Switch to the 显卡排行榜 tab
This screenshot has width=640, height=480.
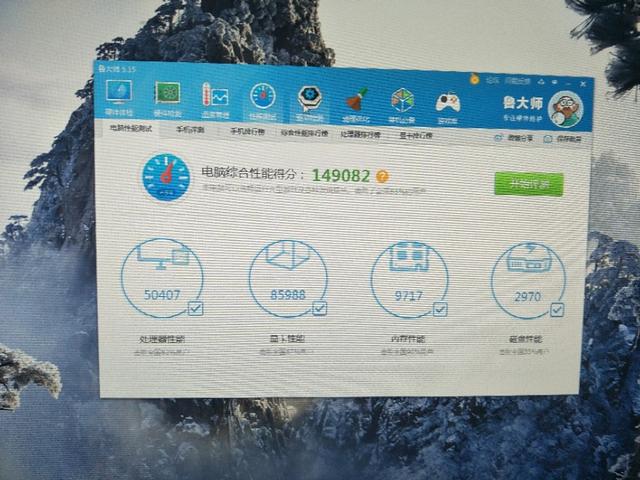[x=416, y=136]
